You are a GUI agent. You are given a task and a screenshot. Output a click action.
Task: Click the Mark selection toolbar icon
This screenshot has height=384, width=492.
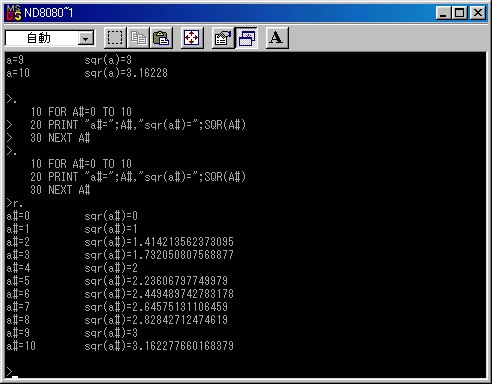[115, 38]
